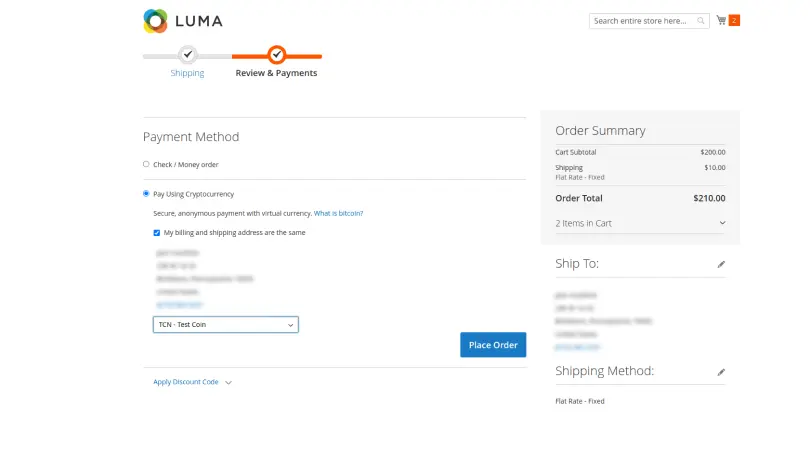Click the Luma logo icon

coord(156,21)
